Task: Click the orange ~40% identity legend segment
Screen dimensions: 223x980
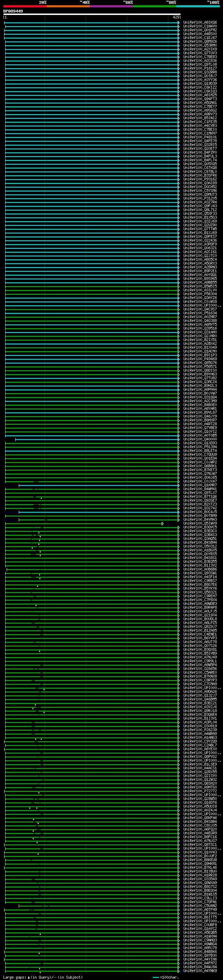Action: pos(68,6)
